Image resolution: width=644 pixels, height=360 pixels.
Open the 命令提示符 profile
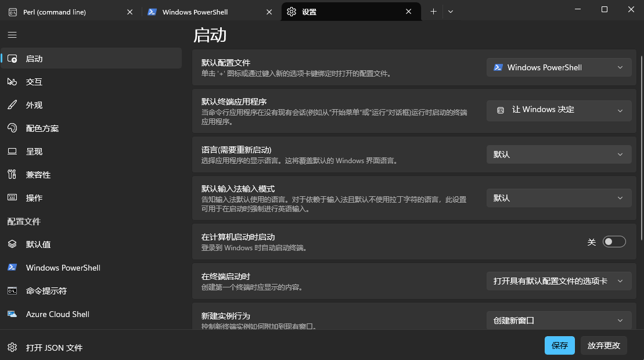pos(91,291)
